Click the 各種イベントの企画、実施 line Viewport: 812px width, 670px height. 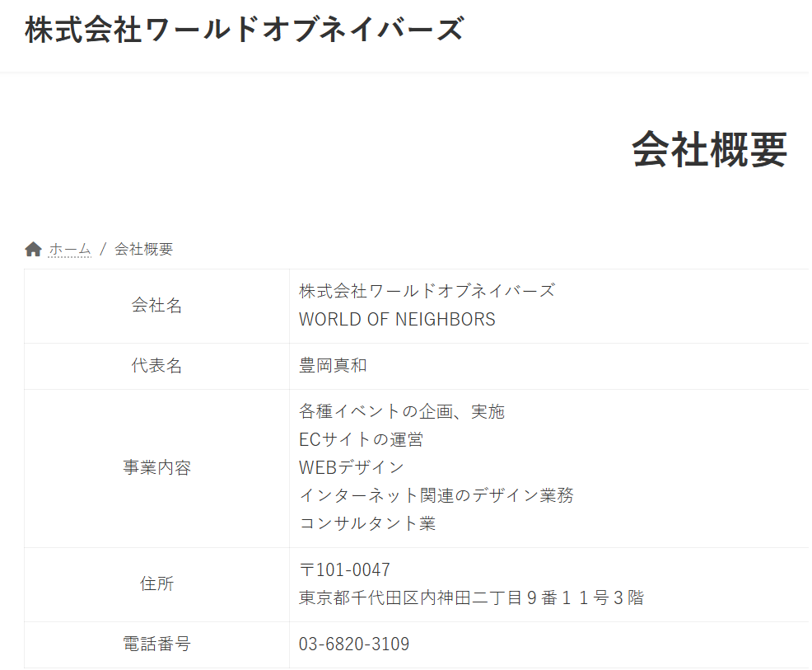pyautogui.click(x=401, y=411)
